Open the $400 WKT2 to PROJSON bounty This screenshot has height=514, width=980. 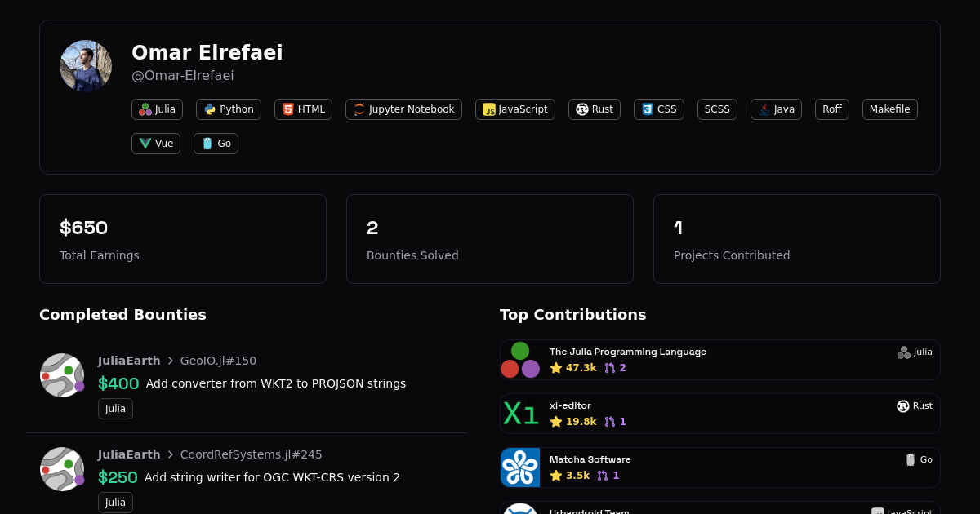coord(274,383)
